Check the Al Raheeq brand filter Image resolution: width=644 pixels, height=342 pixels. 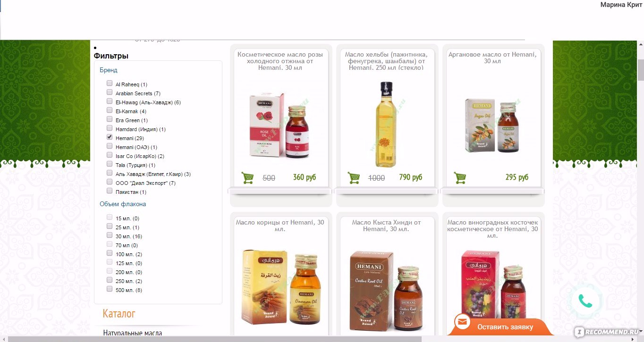click(110, 84)
